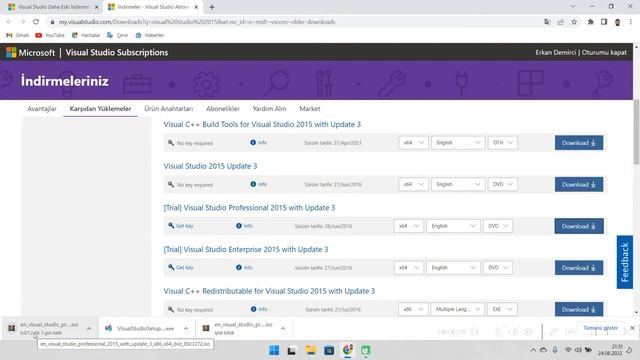Open DVD dropdown for Professional 2015 trial
640x360 pixels.
498,226
